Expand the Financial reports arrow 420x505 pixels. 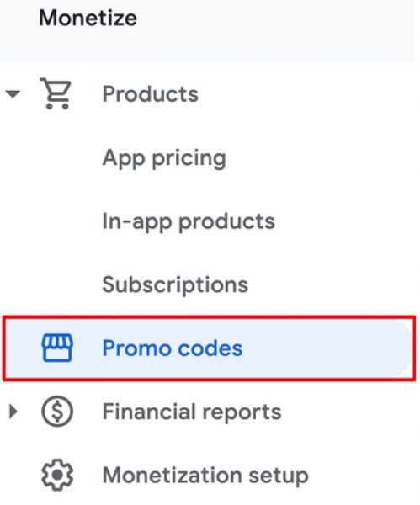pos(13,412)
